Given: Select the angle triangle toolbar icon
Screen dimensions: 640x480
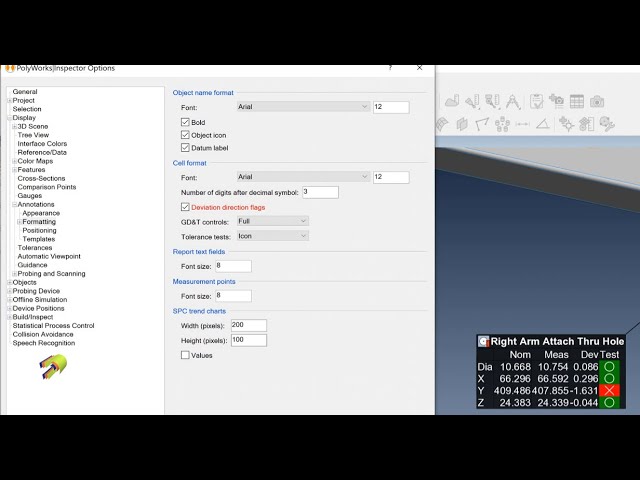Looking at the screenshot, I should (542, 124).
